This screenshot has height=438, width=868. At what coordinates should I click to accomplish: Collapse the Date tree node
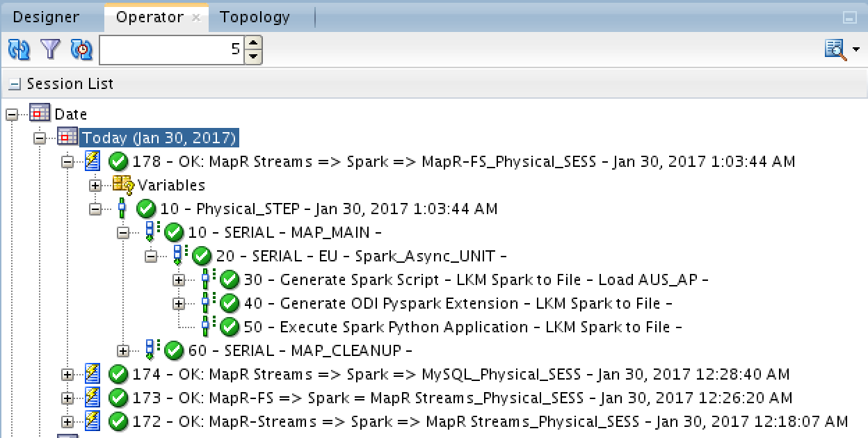(x=12, y=114)
